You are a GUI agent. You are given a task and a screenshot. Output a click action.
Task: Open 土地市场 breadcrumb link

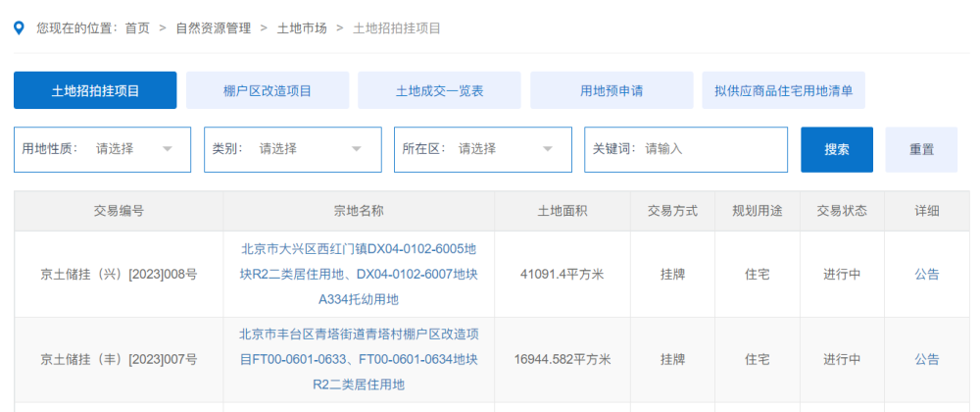tap(302, 28)
